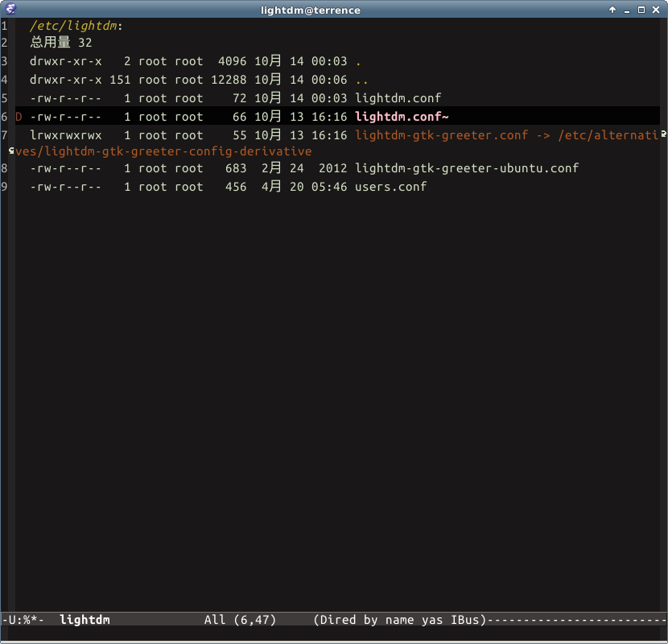The image size is (668, 644).
Task: Click the line continuation arrow at right fringe
Action: (x=664, y=134)
